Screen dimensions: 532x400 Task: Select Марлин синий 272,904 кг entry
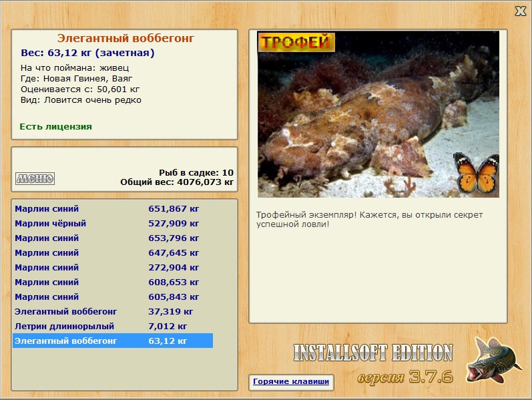coord(113,268)
